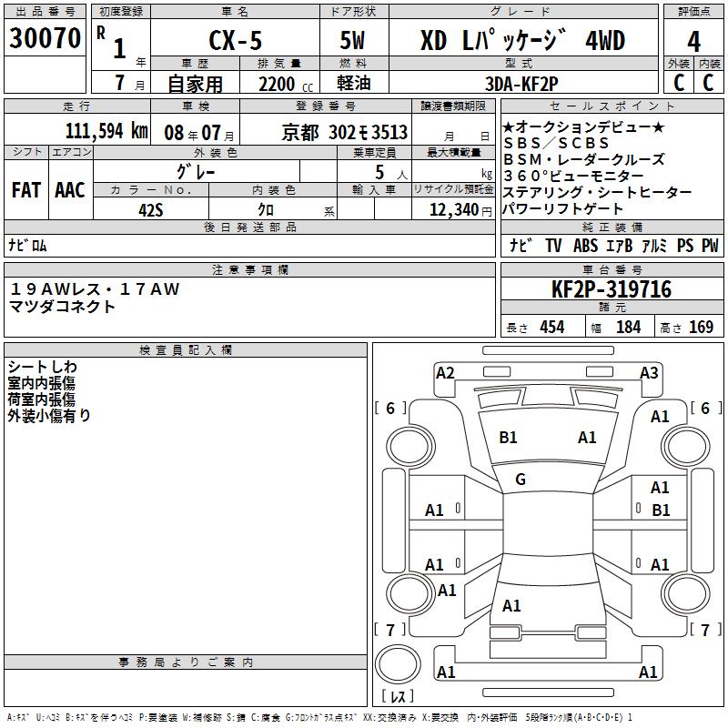This screenshot has width=728, height=728.
Task: Select the G mark on the windshield
Action: point(521,480)
